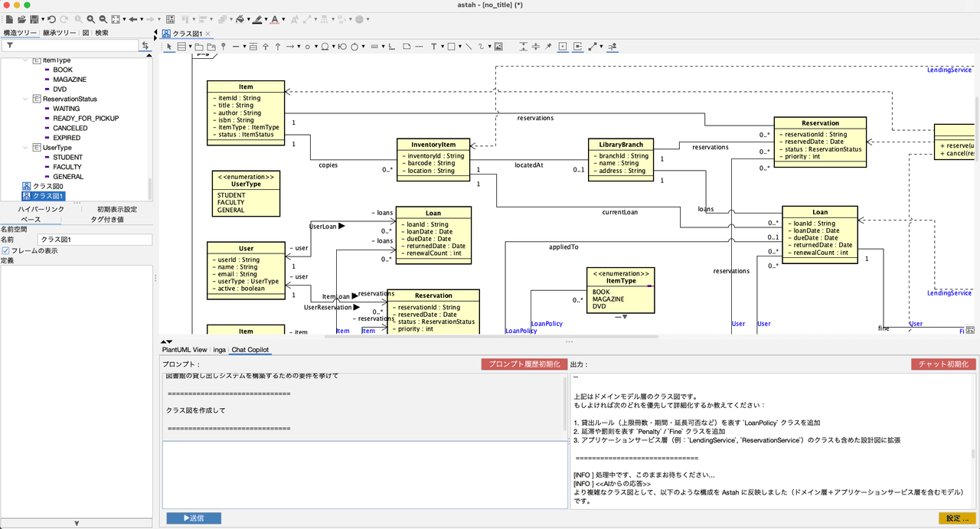Viewport: 980px width, 529px height.
Task: Click the line color pen icon
Action: pos(257,18)
